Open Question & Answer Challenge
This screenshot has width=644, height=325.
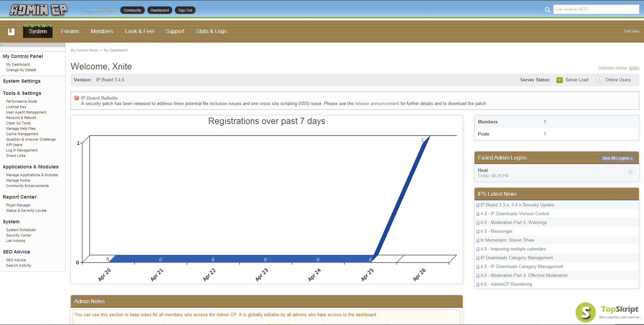31,139
